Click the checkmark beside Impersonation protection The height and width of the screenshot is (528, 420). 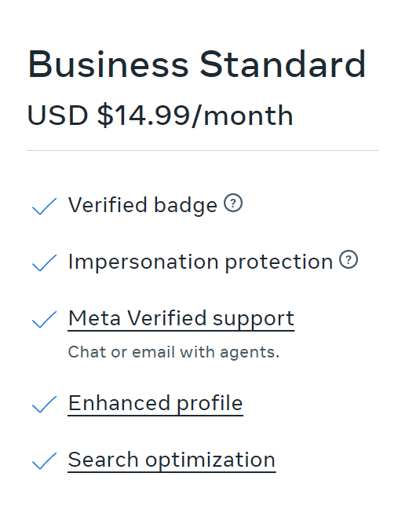(x=44, y=262)
